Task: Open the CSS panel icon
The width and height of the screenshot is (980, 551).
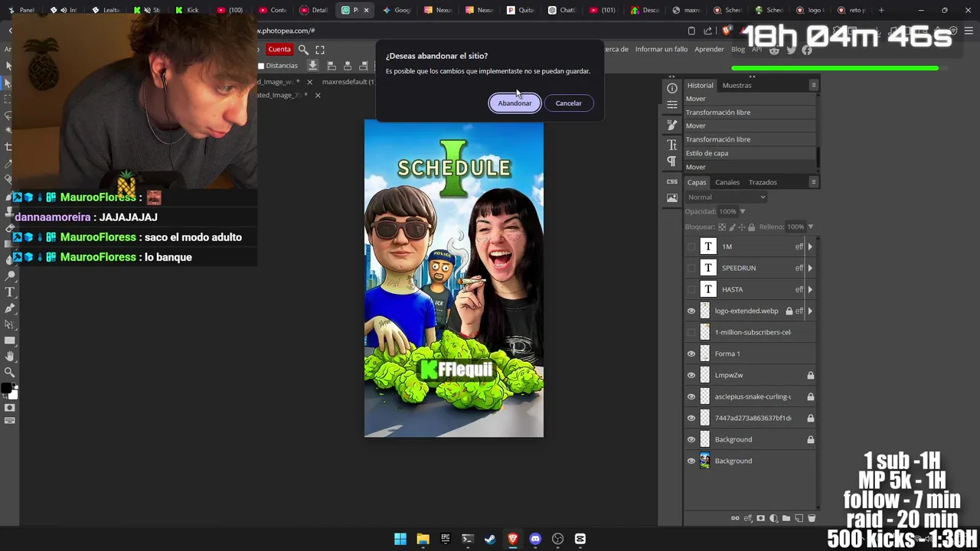Action: [672, 181]
